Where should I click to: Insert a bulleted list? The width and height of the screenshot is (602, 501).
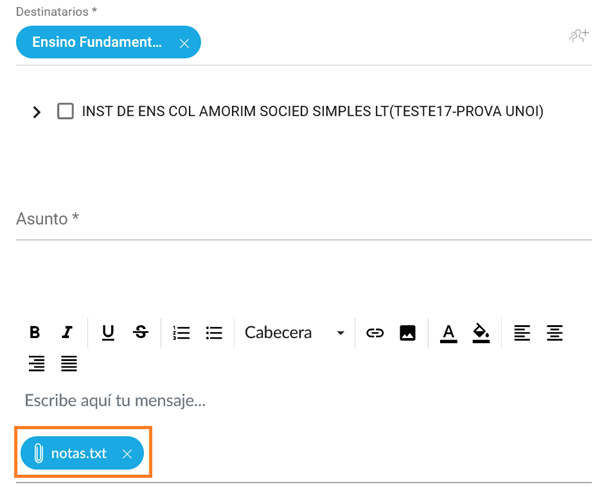click(x=214, y=333)
